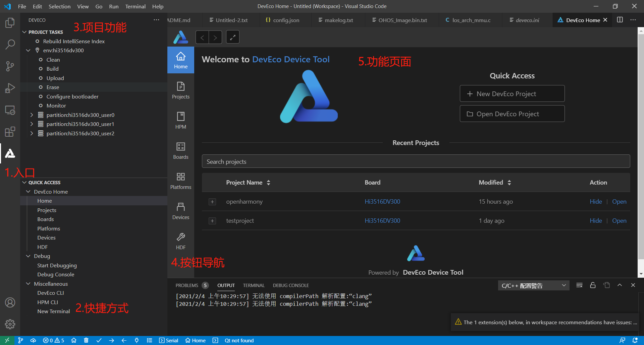Open Boards page in DevEco navigation
This screenshot has width=644, height=345.
(181, 151)
